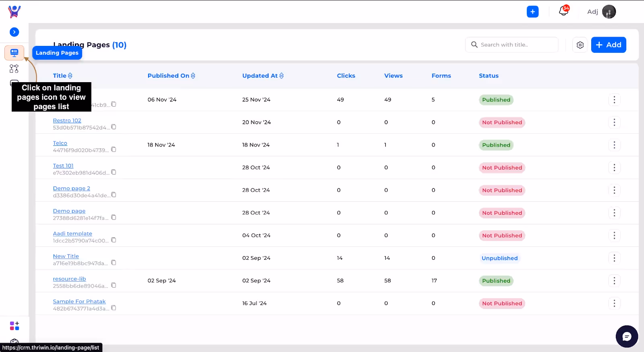Viewport: 644px width, 352px height.
Task: Open the three-dot menu for Demo page 2
Action: [614, 190]
